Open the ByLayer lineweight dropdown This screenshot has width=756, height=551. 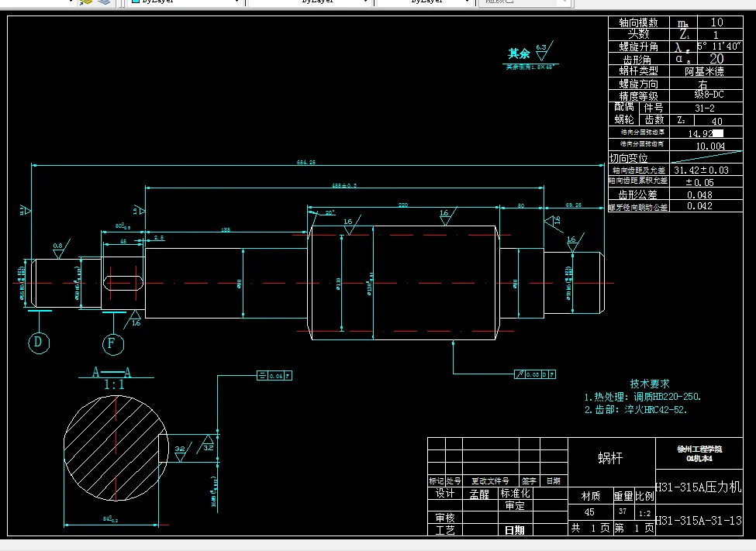(425, 2)
